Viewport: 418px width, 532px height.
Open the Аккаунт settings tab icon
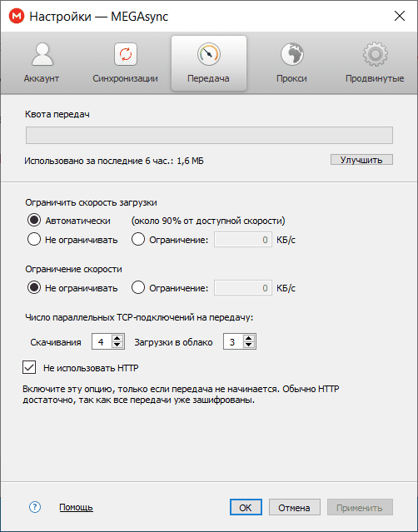(42, 54)
